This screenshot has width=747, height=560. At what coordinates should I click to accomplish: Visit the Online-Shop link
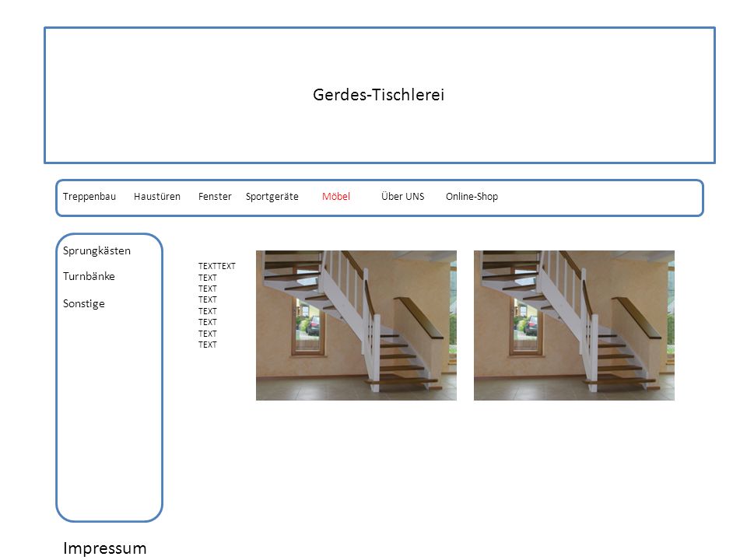click(x=472, y=197)
